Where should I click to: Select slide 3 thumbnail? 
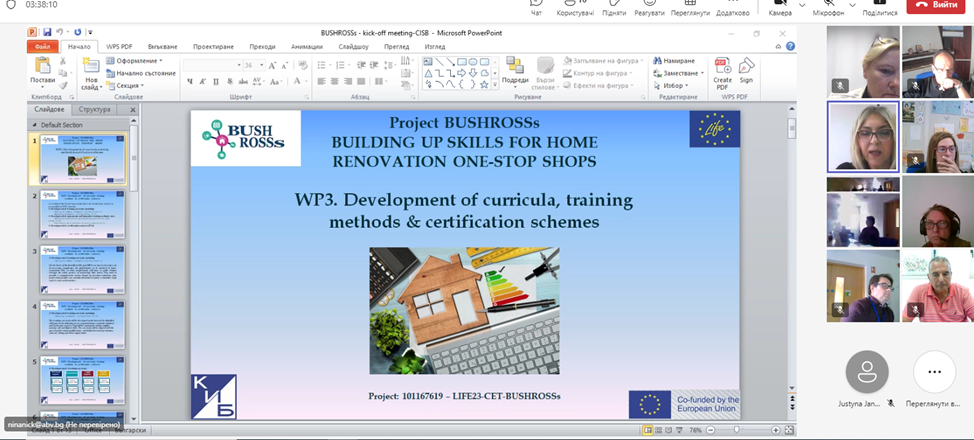pyautogui.click(x=83, y=269)
